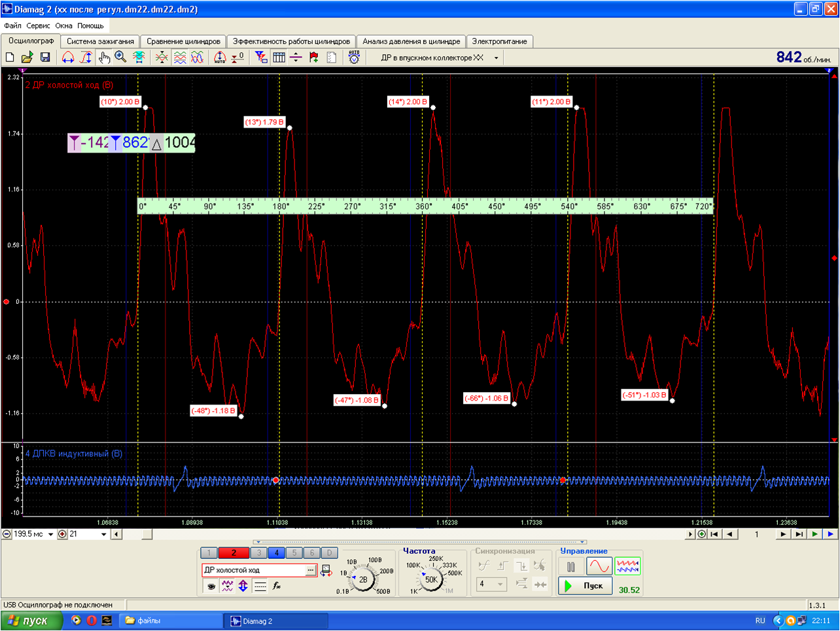
Task: Open the 199.5 мс time scale dropdown
Action: (x=50, y=534)
